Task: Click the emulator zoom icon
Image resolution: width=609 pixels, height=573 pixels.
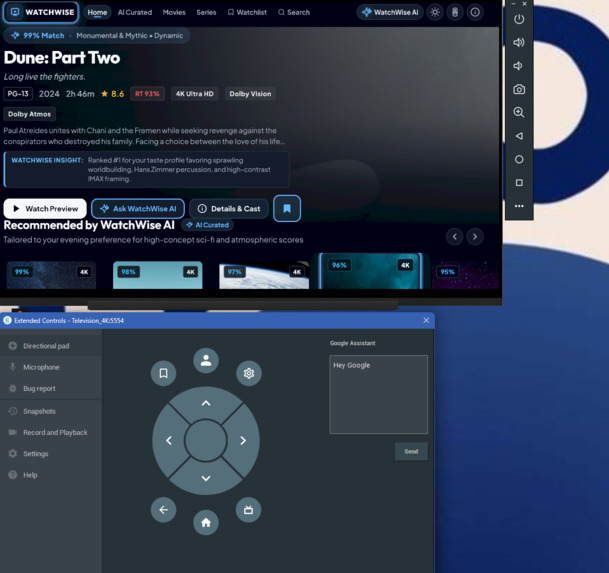Action: click(519, 113)
